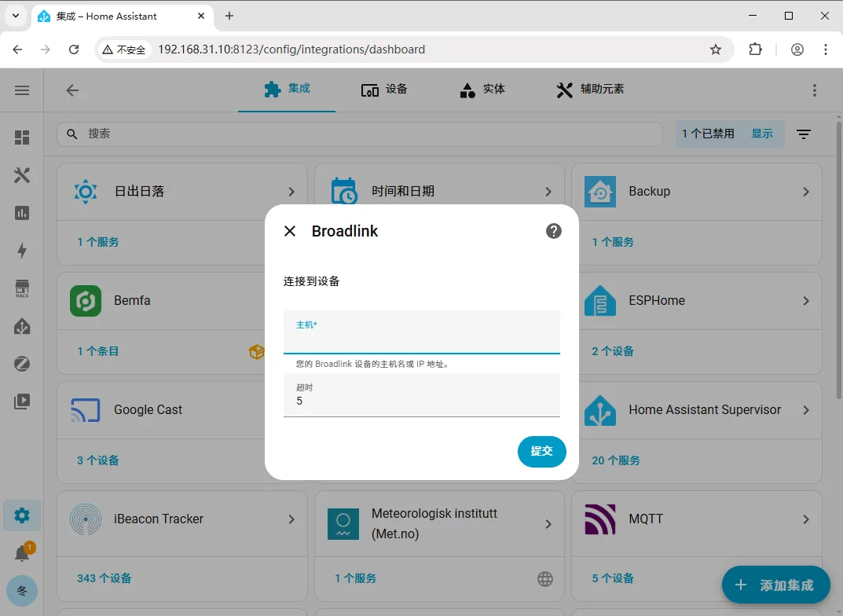Expand the Home Assistant Supervisor chevron

tap(806, 410)
